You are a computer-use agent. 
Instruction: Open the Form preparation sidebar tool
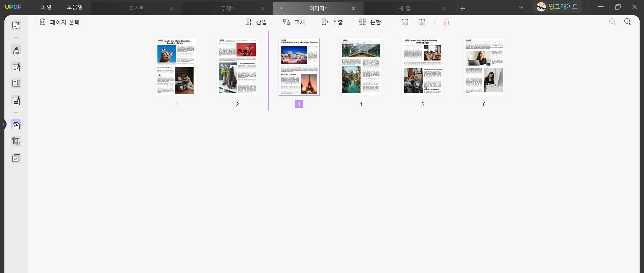point(16,83)
